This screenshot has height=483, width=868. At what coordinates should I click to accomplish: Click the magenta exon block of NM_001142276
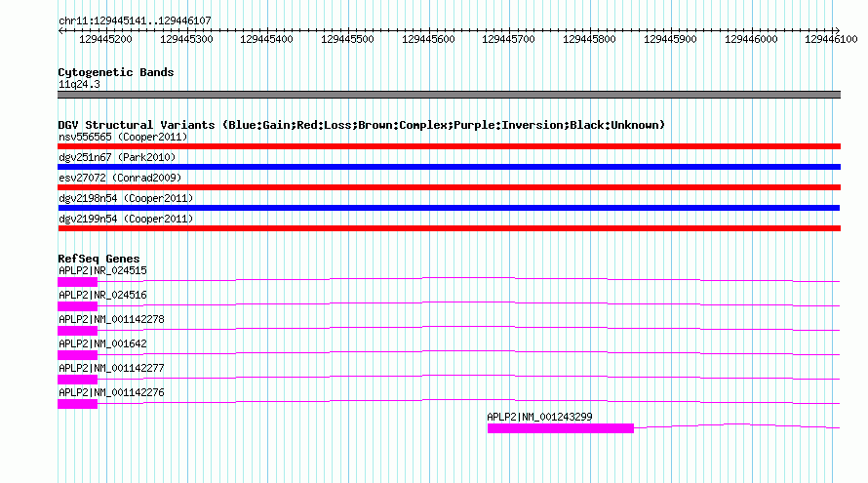pyautogui.click(x=77, y=404)
